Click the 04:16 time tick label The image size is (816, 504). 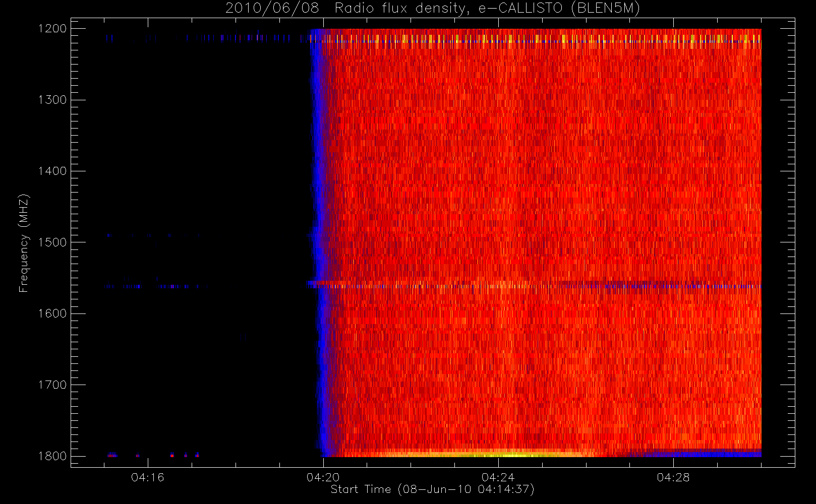tap(148, 477)
